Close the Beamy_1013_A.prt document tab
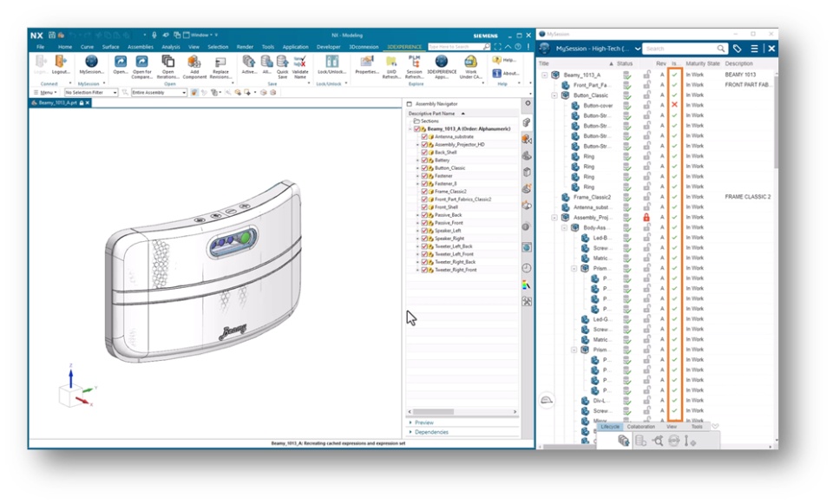This screenshot has height=504, width=833. coord(88,103)
